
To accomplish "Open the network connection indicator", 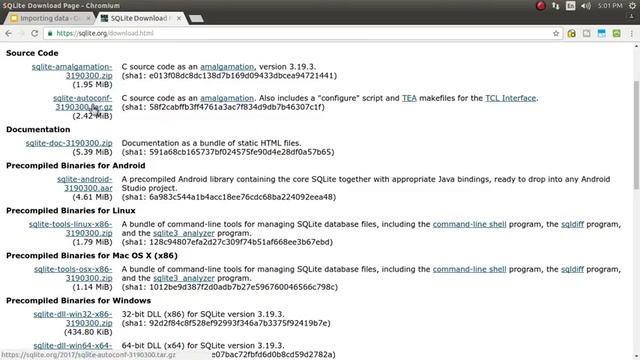I will [556, 6].
